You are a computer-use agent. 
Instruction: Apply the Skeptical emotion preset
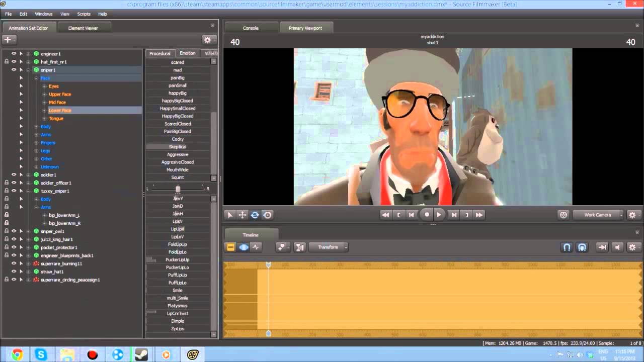point(178,147)
